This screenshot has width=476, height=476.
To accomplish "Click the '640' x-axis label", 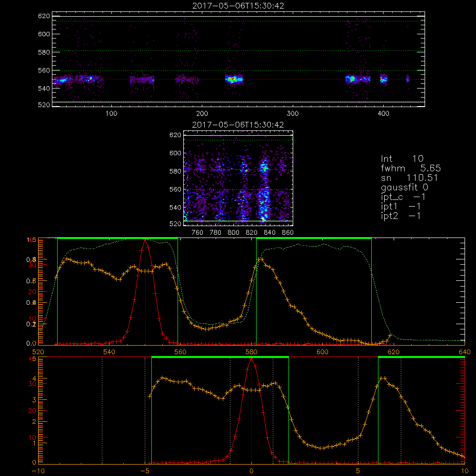I will [465, 352].
